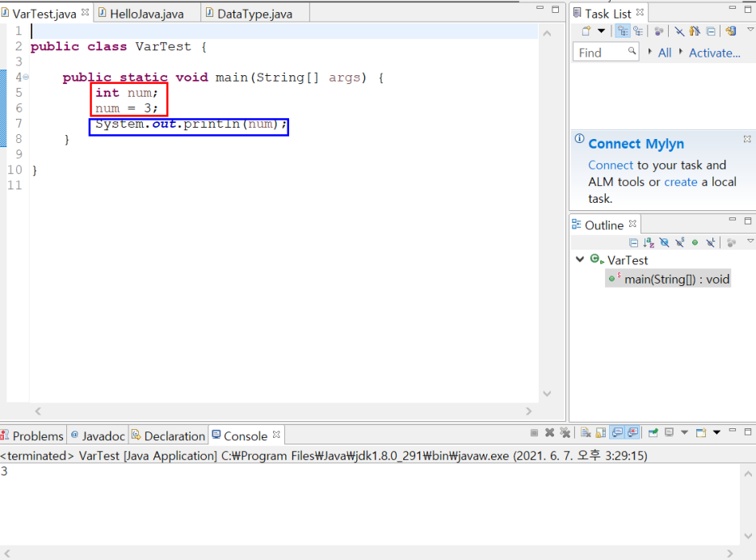756x560 pixels.
Task: Click Open Console icon
Action: click(x=701, y=432)
